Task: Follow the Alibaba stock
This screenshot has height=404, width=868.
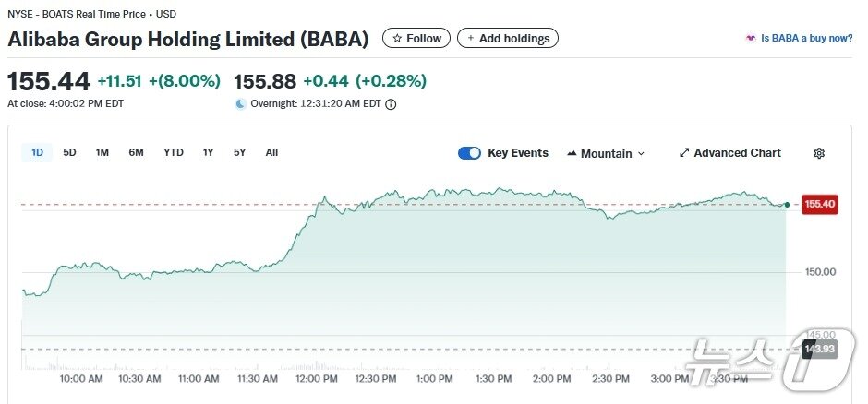Action: click(x=416, y=38)
